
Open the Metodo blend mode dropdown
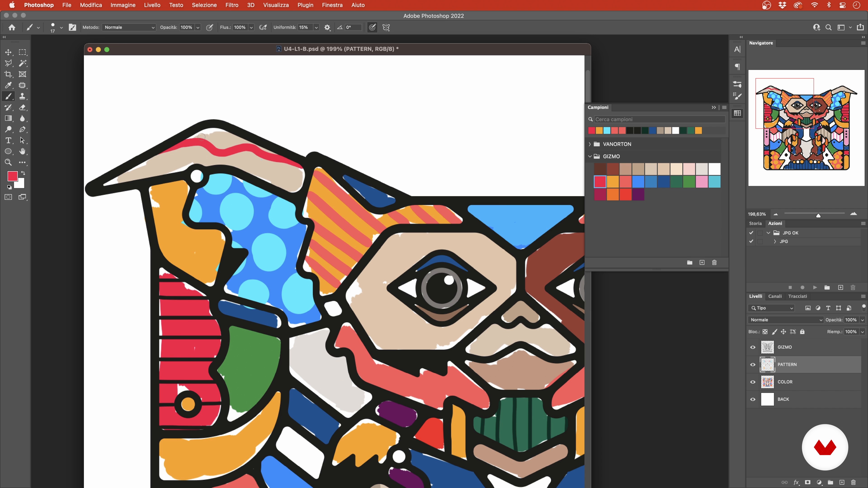129,27
